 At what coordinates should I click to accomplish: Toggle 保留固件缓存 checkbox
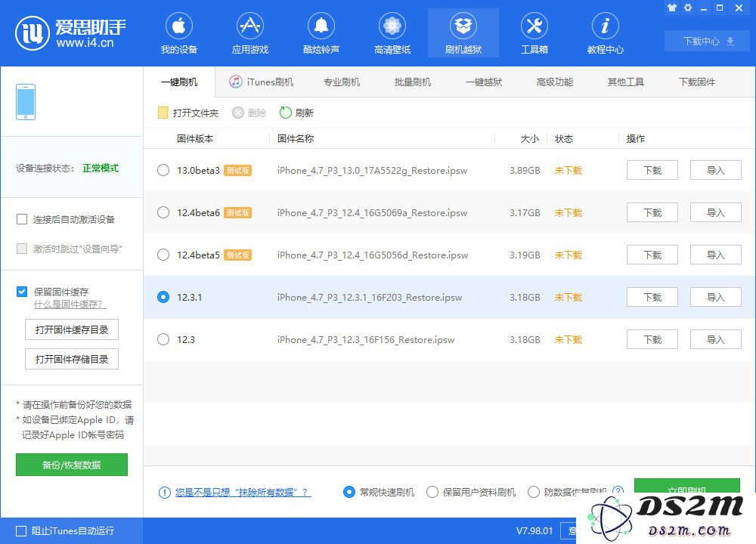pos(22,292)
